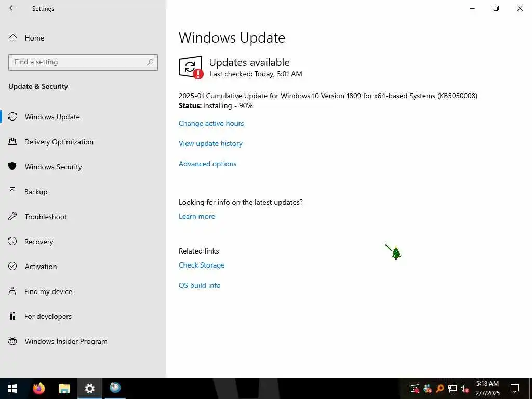The height and width of the screenshot is (399, 532).
Task: Click the Windows Security shield icon
Action: tap(12, 167)
